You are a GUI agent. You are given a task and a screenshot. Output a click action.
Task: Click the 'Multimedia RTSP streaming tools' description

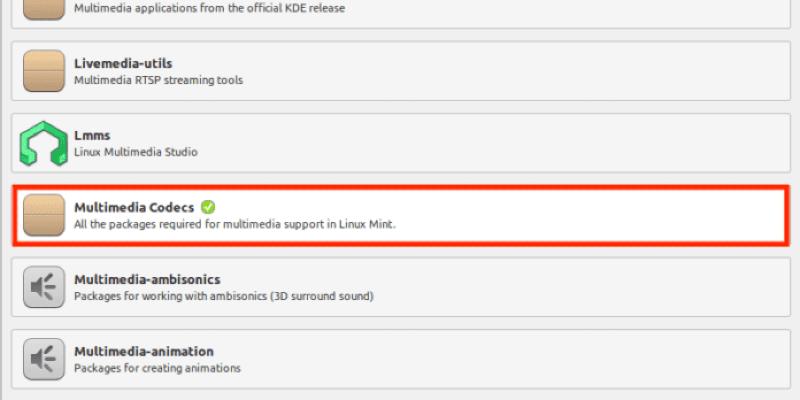click(x=158, y=80)
